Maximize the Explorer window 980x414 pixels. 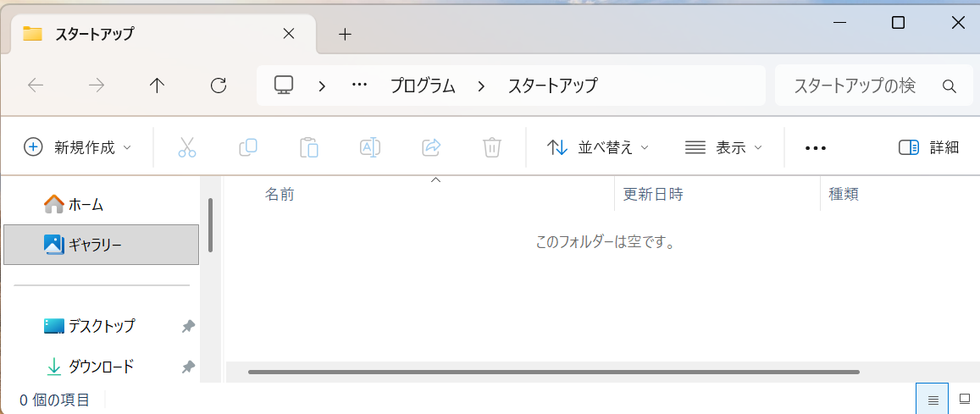898,23
